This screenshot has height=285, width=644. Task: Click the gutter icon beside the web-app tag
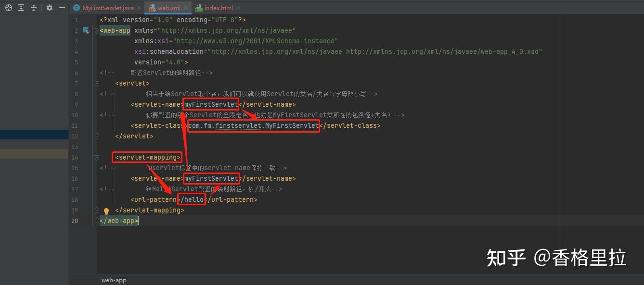(86, 30)
